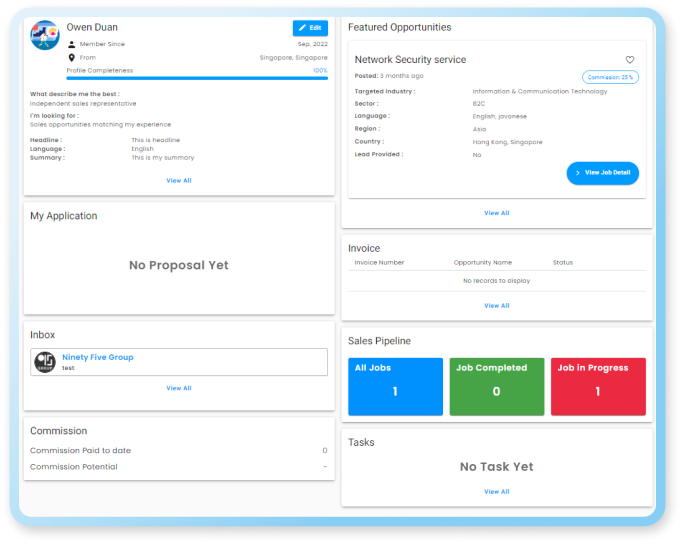Click the Member Since person icon
This screenshot has width=682, height=544.
72,44
